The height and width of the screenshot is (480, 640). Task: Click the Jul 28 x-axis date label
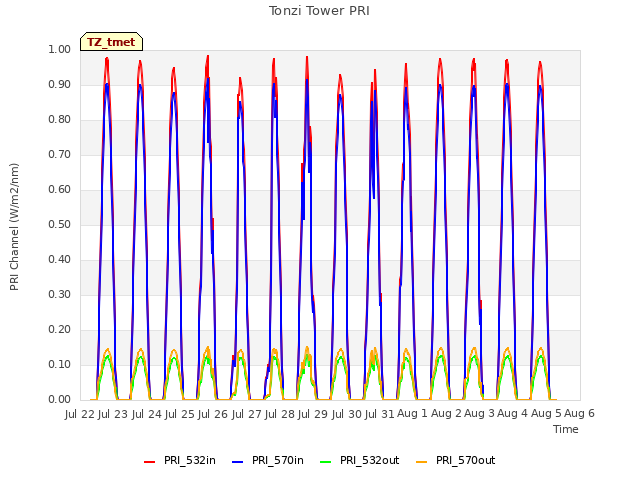pos(280,414)
